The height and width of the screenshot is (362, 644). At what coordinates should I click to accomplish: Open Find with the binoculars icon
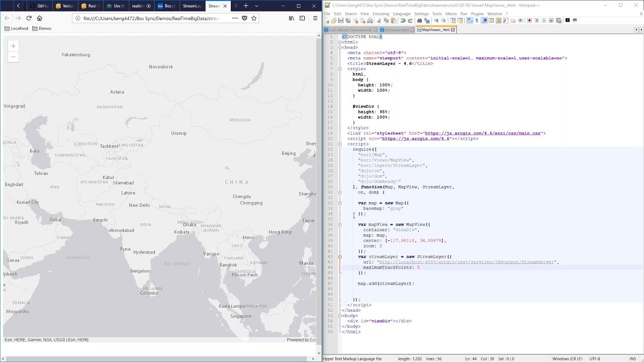point(419,21)
